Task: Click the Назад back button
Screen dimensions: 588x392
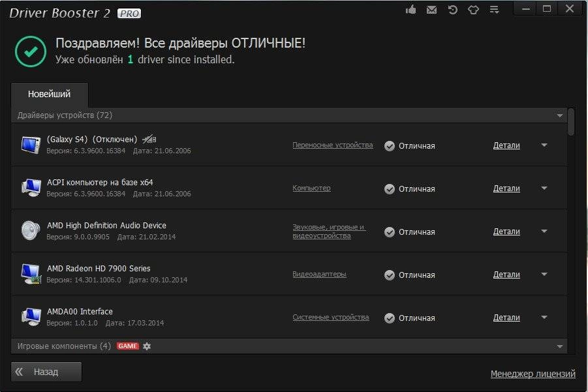Action: [x=46, y=372]
